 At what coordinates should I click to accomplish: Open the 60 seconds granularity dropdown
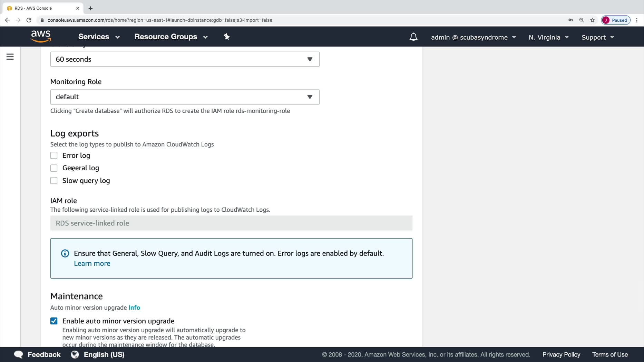185,59
